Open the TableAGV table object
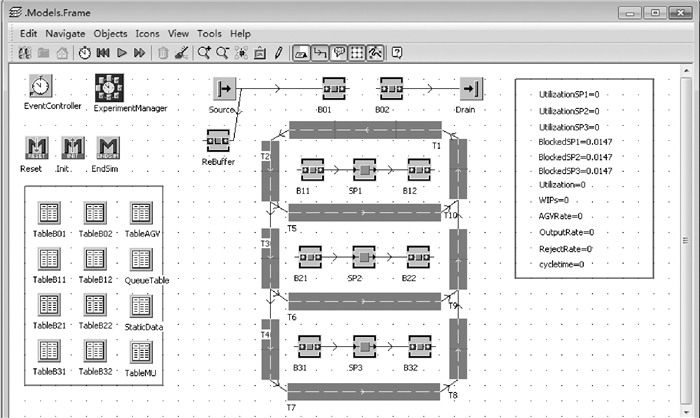This screenshot has width=700, height=418. click(x=141, y=213)
